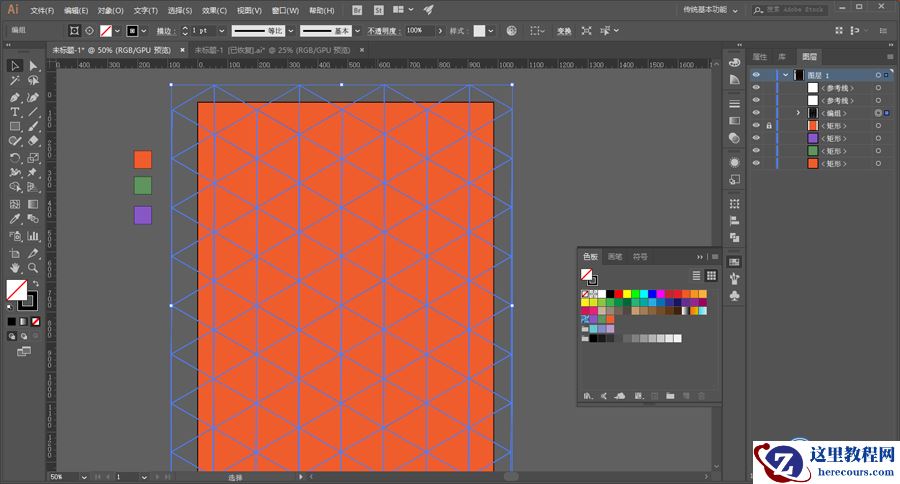Open the workspace 传统基本功能 dropdown
Viewport: 900px width, 484px height.
(710, 10)
